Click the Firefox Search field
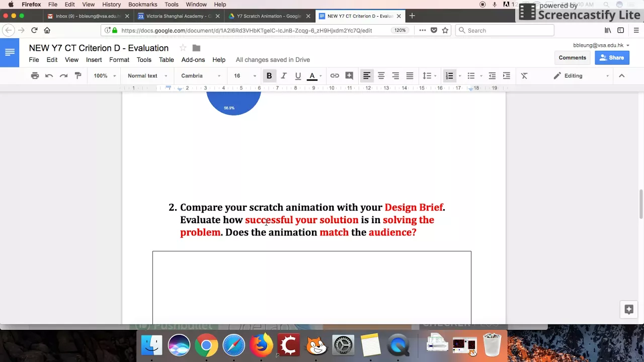Image resolution: width=644 pixels, height=362 pixels. coord(505,30)
